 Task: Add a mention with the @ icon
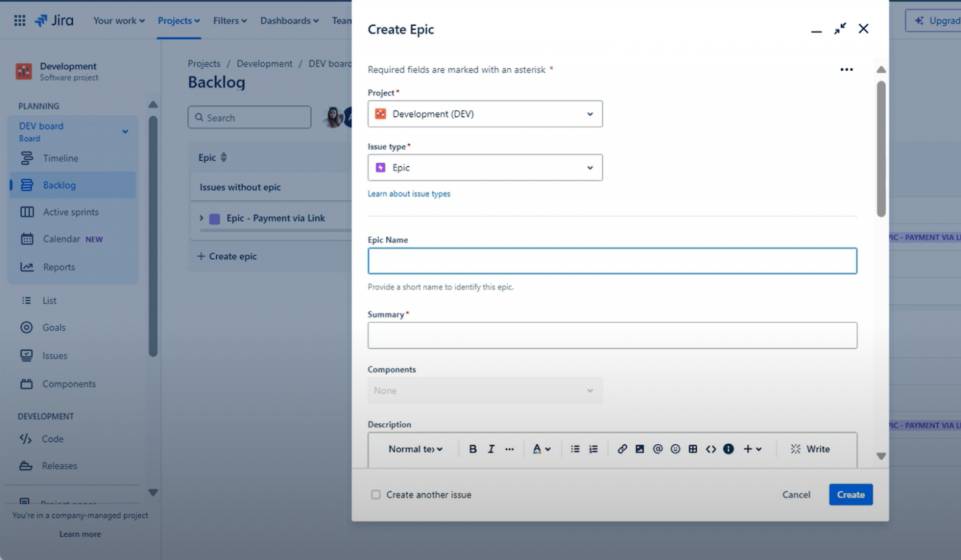657,449
